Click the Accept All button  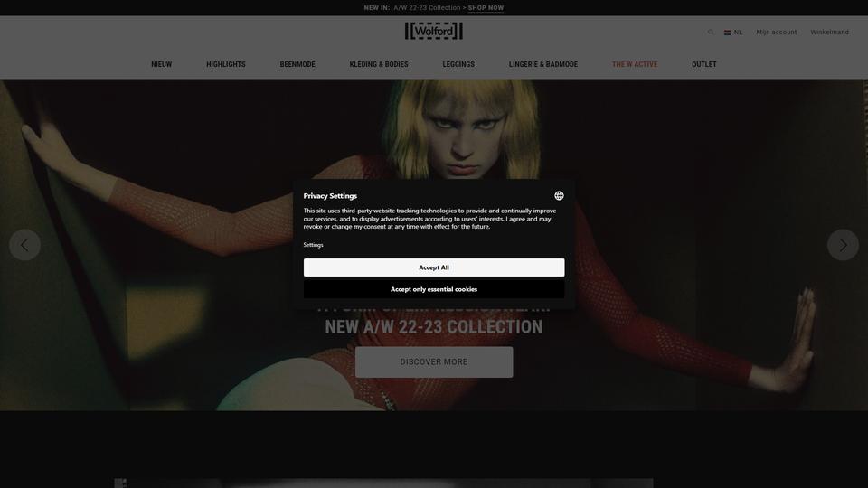coord(434,267)
